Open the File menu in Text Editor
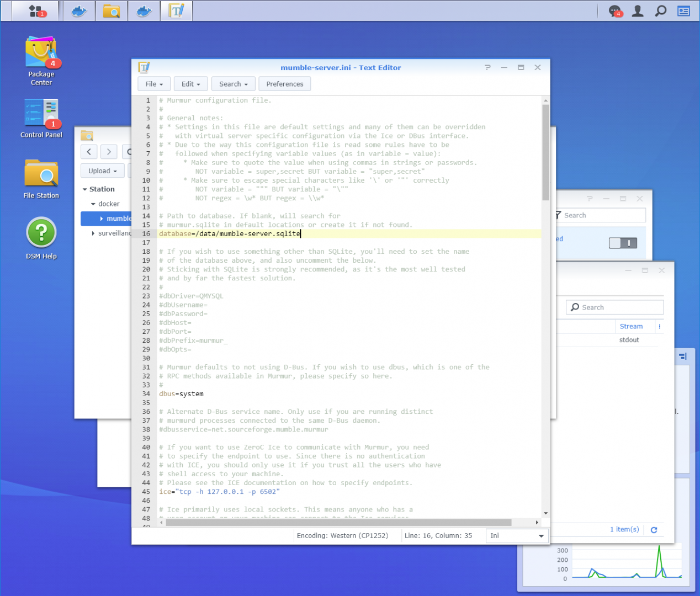Viewport: 700px width, 596px height. coord(153,83)
